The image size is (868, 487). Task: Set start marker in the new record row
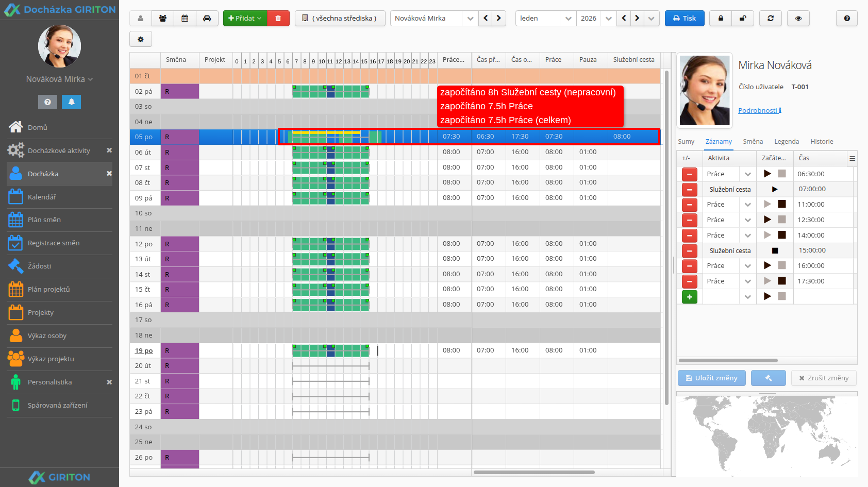click(x=767, y=296)
